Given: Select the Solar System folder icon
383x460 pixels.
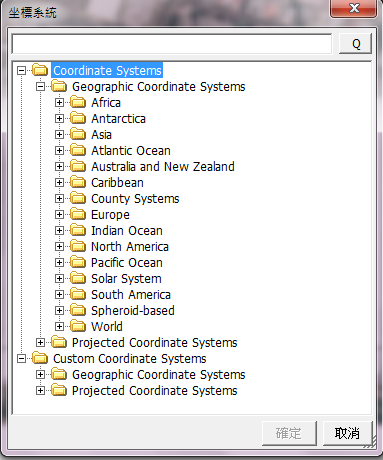Looking at the screenshot, I should (78, 278).
